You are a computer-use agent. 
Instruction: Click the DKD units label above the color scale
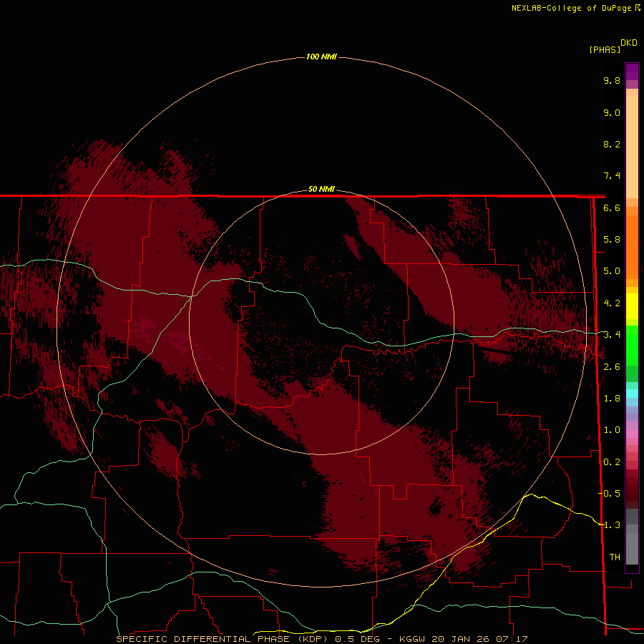(x=629, y=43)
